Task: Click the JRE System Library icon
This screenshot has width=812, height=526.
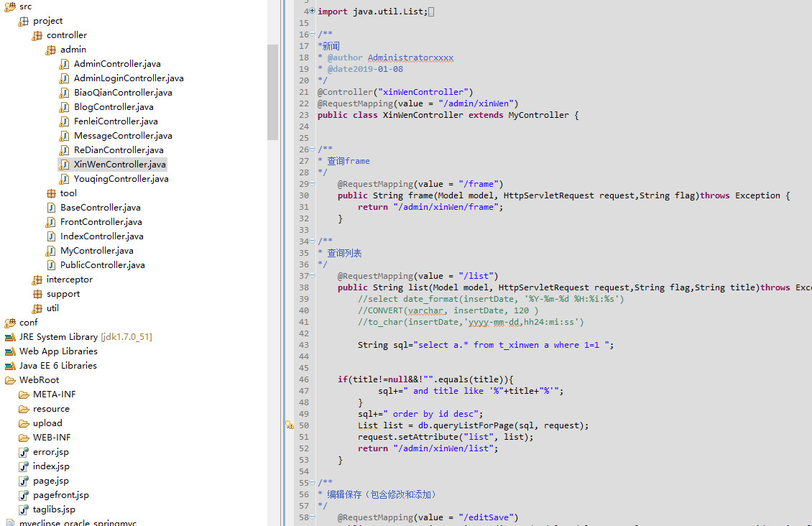Action: pos(10,338)
